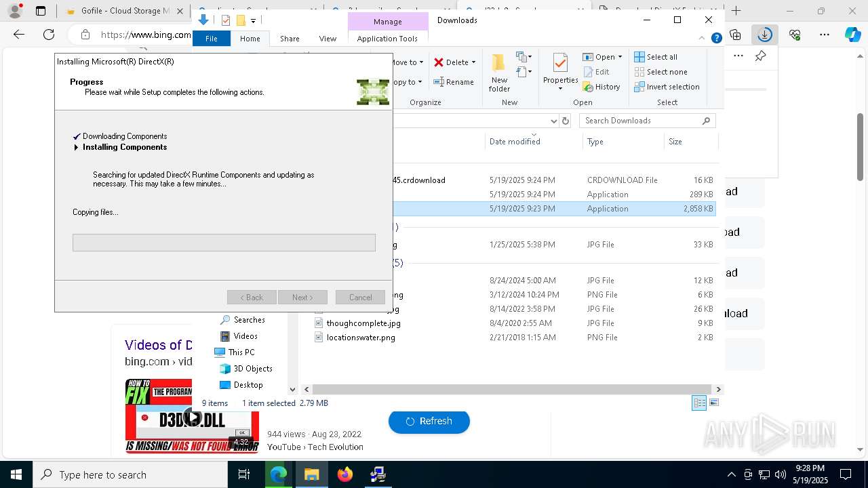Screen dimensions: 868x488
Task: Switch Explorer to details view icon
Action: click(x=699, y=403)
